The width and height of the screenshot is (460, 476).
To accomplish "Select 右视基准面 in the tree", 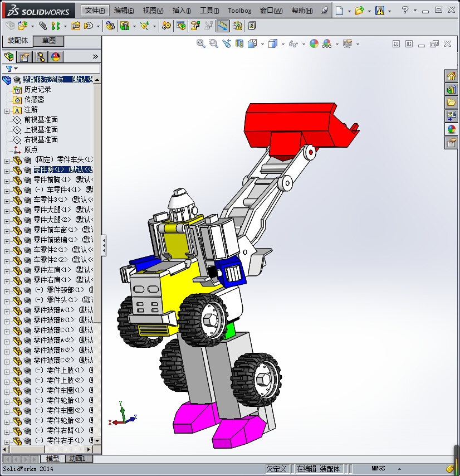I will [x=41, y=140].
